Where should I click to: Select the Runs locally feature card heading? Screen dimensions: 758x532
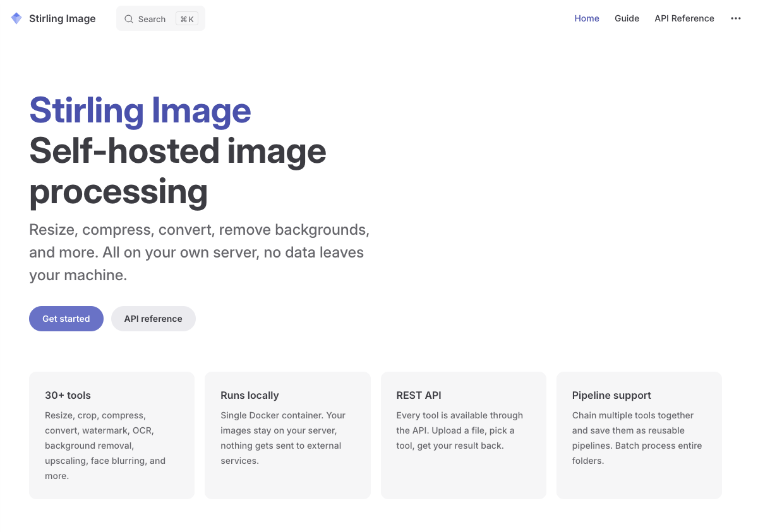[250, 395]
